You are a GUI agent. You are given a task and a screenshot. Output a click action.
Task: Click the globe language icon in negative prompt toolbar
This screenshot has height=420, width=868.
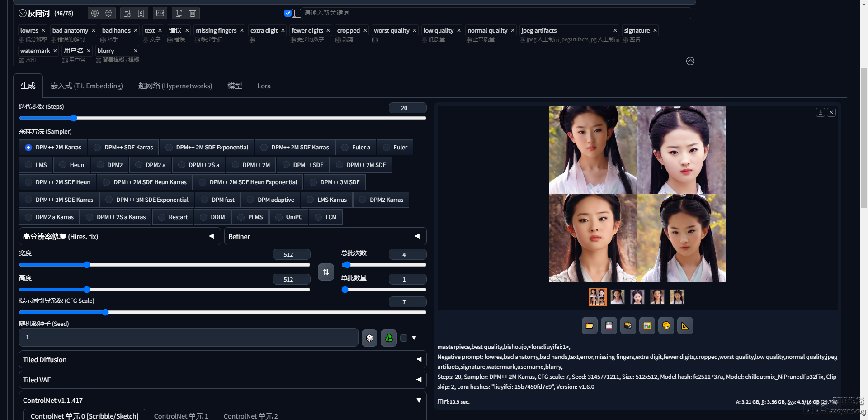tap(95, 13)
